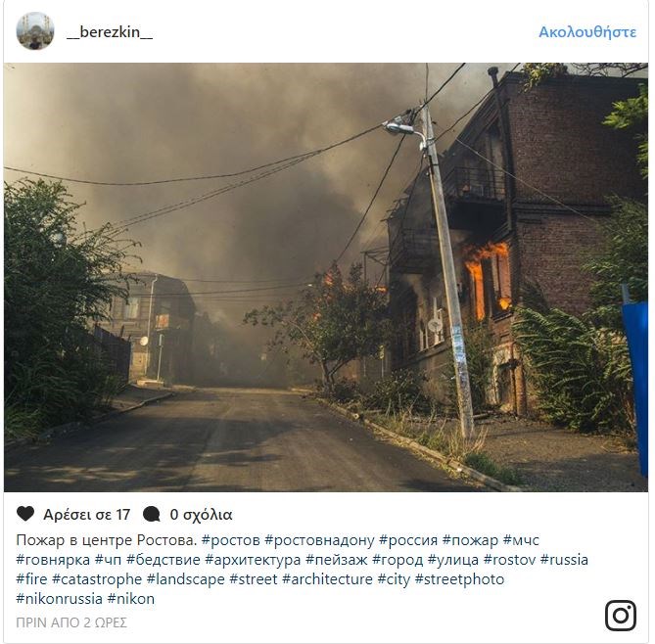
Task: Open the #россия hashtag
Action: coord(408,540)
